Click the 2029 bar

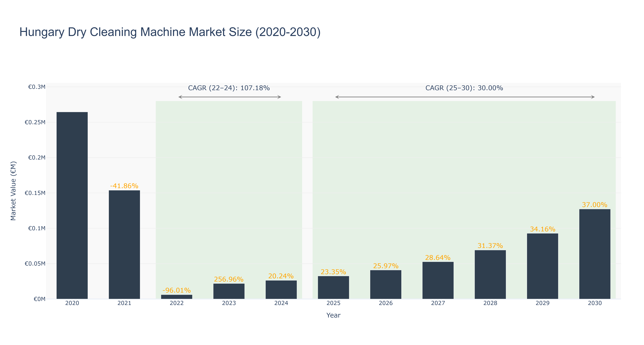click(542, 266)
